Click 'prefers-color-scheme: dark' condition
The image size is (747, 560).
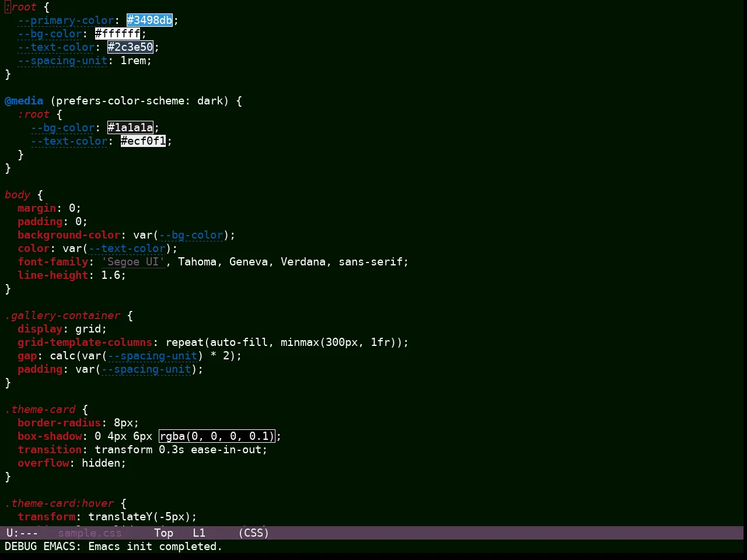(139, 101)
